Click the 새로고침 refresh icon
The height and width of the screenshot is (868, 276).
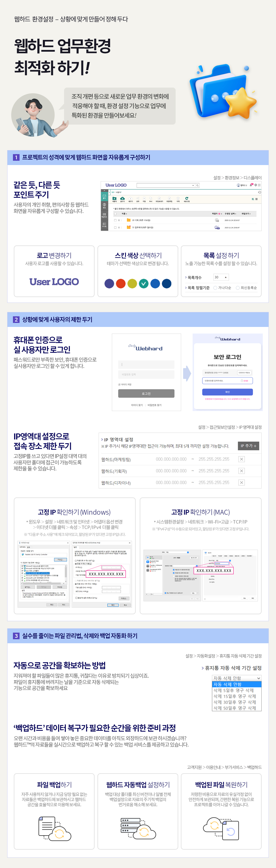point(187,198)
